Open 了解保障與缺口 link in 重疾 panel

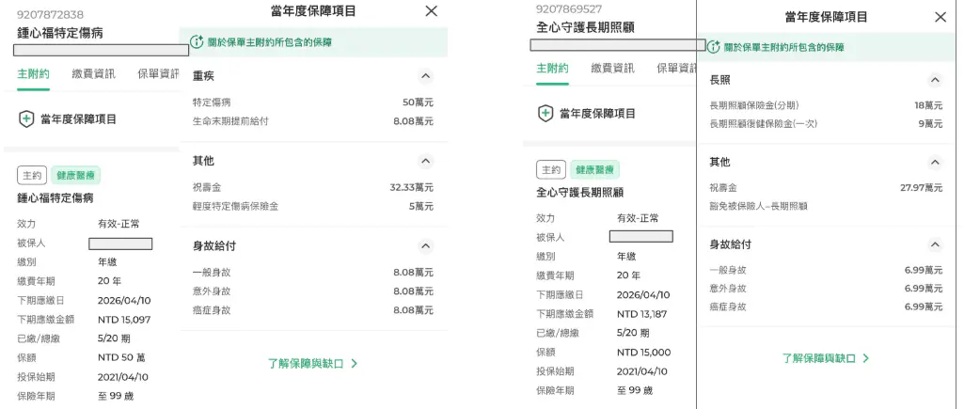click(x=312, y=363)
